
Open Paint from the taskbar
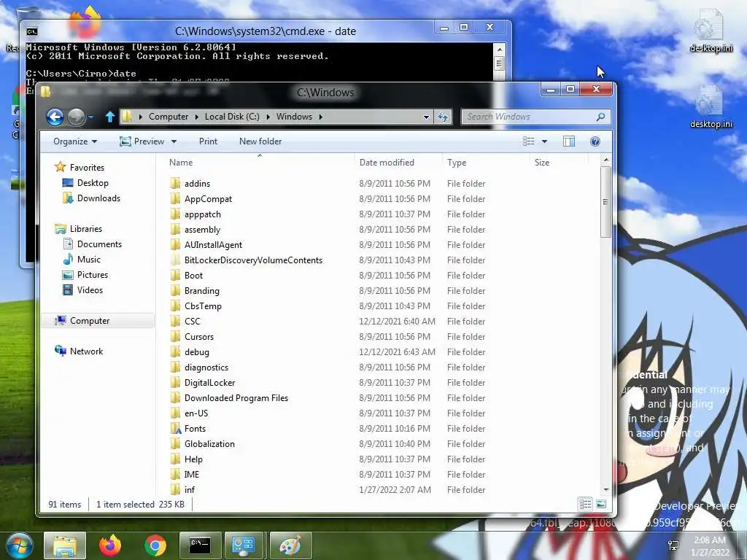290,545
